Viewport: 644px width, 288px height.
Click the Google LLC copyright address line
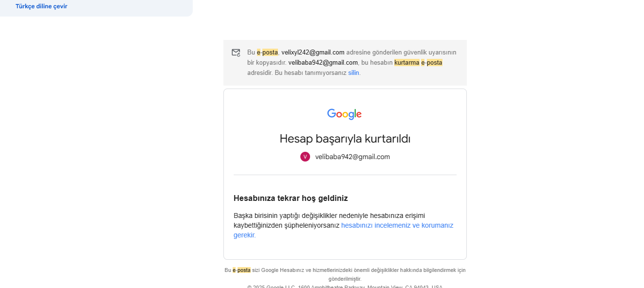[x=345, y=287]
